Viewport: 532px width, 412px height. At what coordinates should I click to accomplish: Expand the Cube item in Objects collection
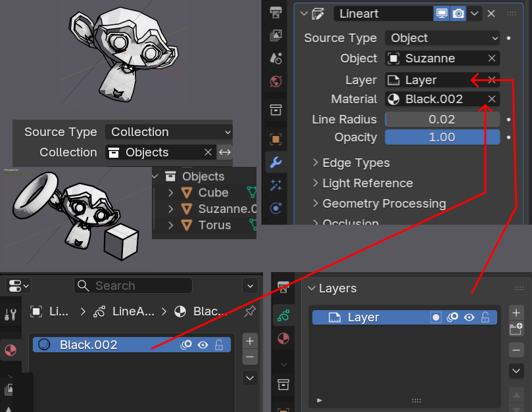pos(171,193)
